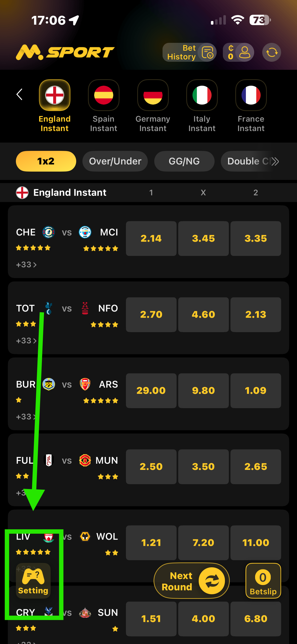Toggle the 2.14 odds for CHE win

(151, 238)
